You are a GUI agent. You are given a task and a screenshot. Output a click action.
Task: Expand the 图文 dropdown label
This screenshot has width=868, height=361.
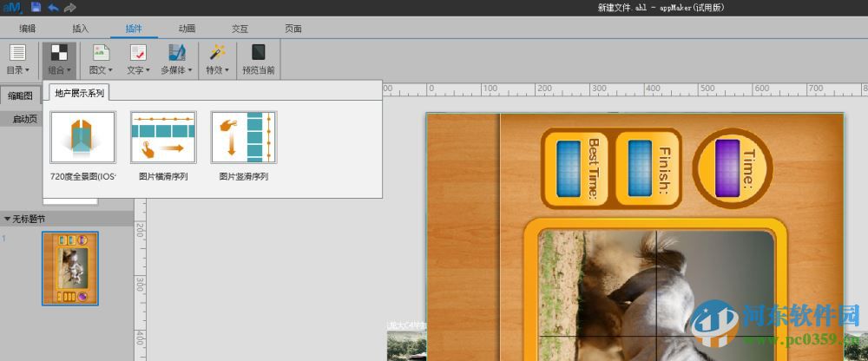101,70
